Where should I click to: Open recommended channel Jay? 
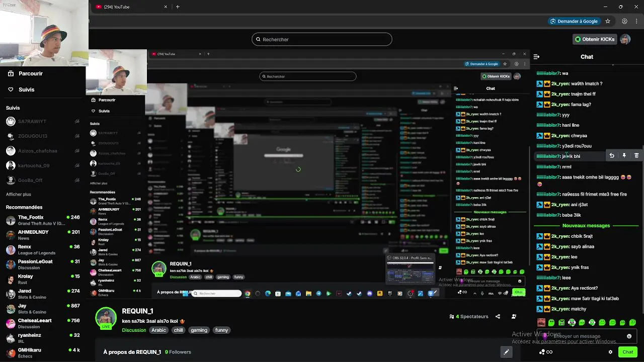click(x=43, y=309)
